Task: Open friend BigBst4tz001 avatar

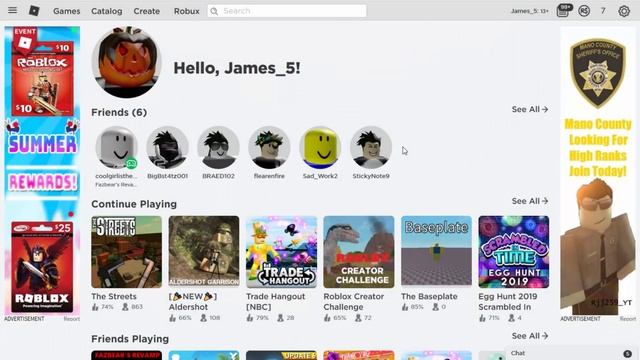Action: click(x=167, y=147)
